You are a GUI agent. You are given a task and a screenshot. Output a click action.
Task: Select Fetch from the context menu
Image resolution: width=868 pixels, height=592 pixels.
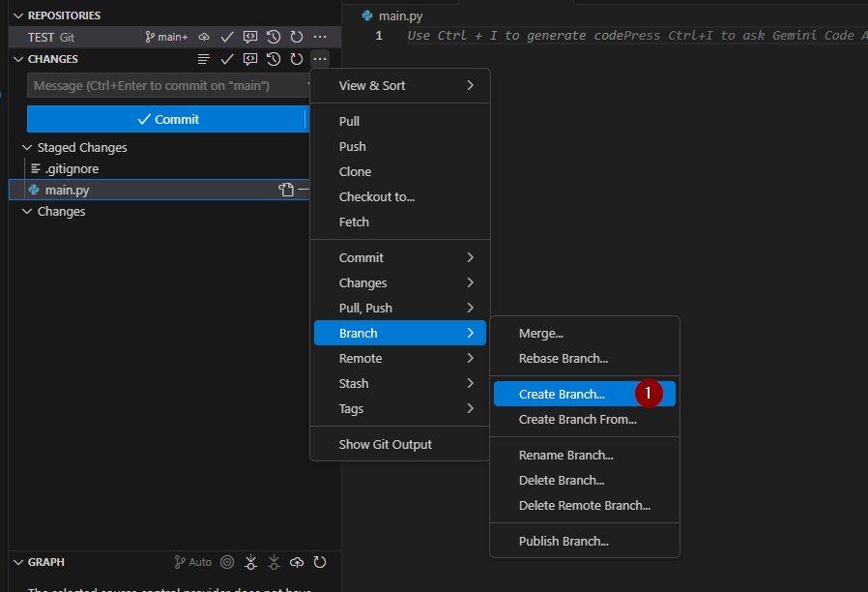[x=399, y=222]
